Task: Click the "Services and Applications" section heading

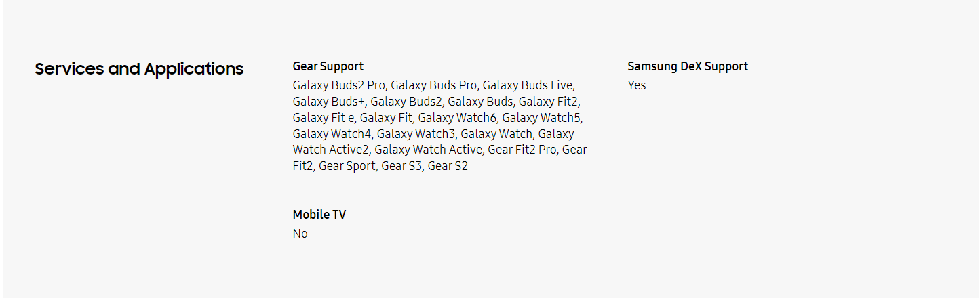Action: (139, 69)
